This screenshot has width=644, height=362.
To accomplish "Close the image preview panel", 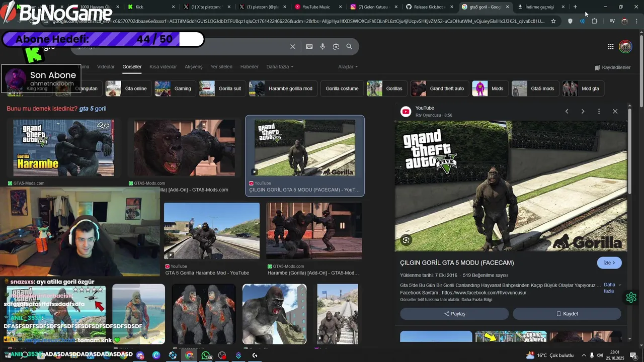I will [615, 111].
